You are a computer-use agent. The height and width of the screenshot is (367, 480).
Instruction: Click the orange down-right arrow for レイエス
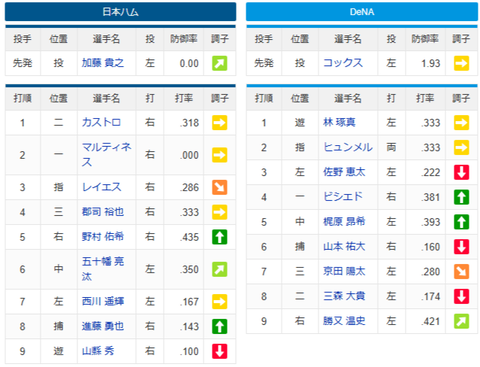(x=220, y=187)
